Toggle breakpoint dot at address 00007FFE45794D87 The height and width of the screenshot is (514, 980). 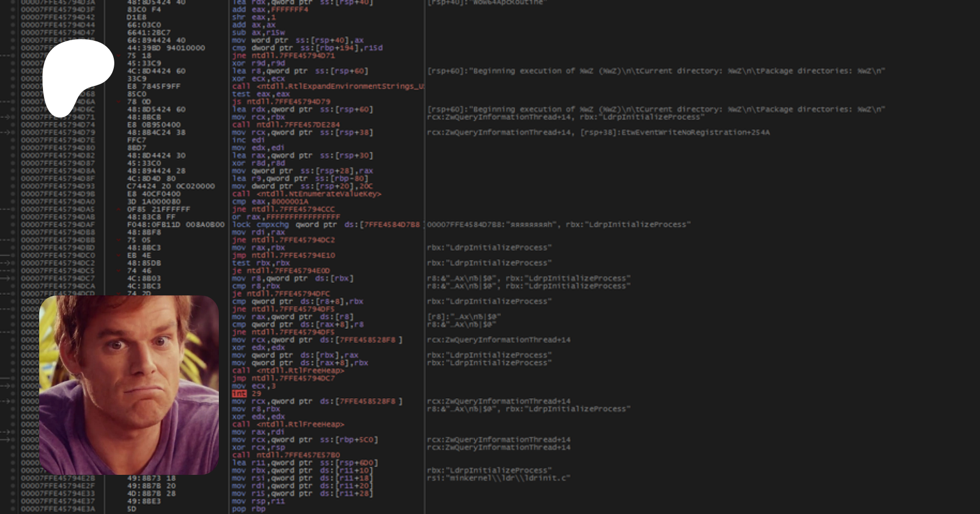(x=13, y=163)
